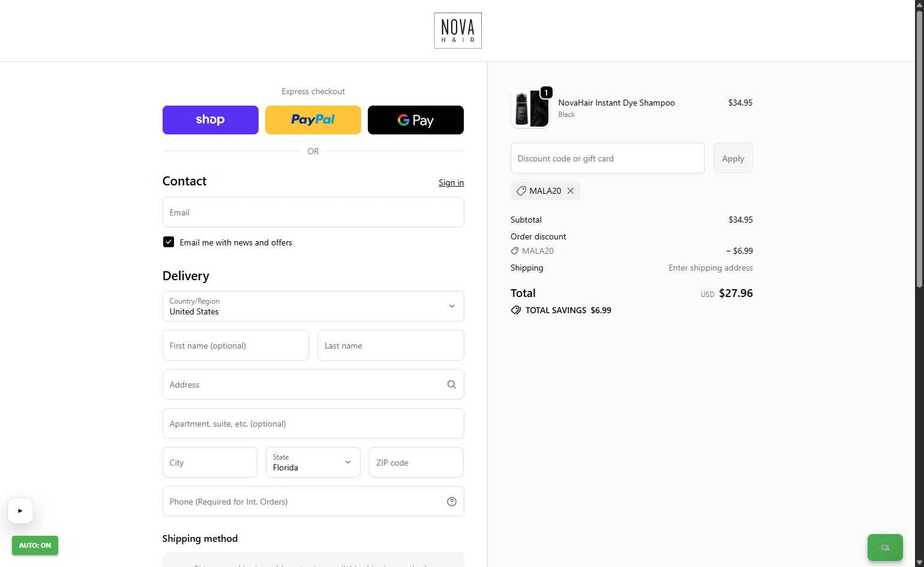Click the Shipping method heading
Screen dimensions: 924x567
tap(200, 539)
